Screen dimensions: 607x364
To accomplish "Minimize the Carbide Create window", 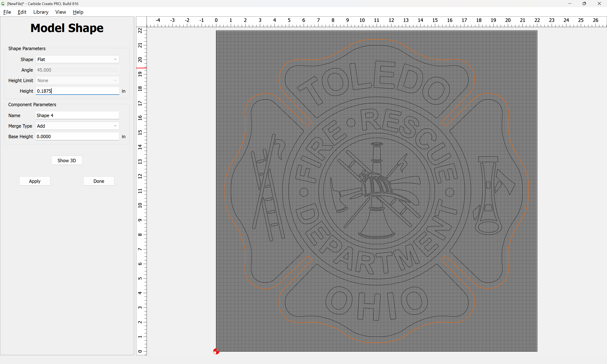I will pos(570,4).
